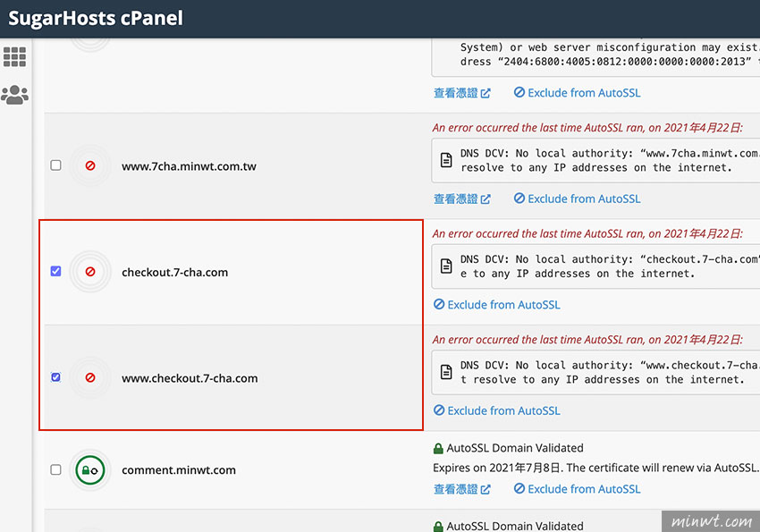The image size is (760, 532).
Task: Click log document icon in the checkout.7-cha.com row
Action: [446, 266]
